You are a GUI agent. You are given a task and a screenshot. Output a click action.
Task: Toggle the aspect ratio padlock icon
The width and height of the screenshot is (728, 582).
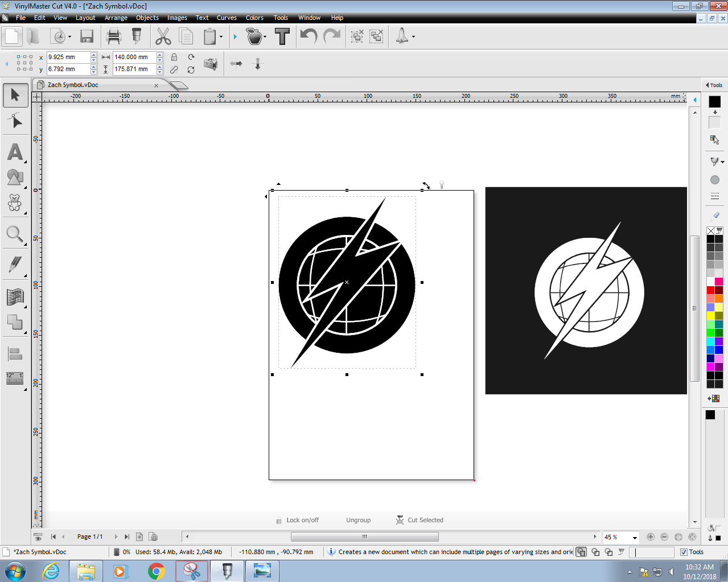click(174, 57)
